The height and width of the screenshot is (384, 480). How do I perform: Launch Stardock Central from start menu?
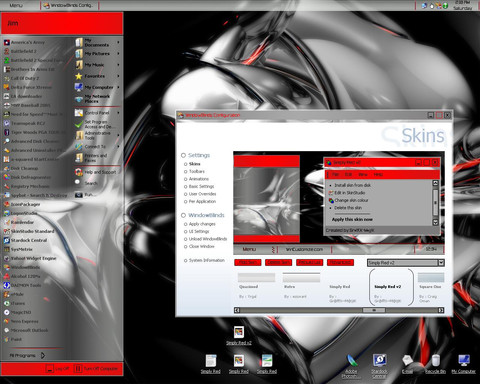point(25,240)
